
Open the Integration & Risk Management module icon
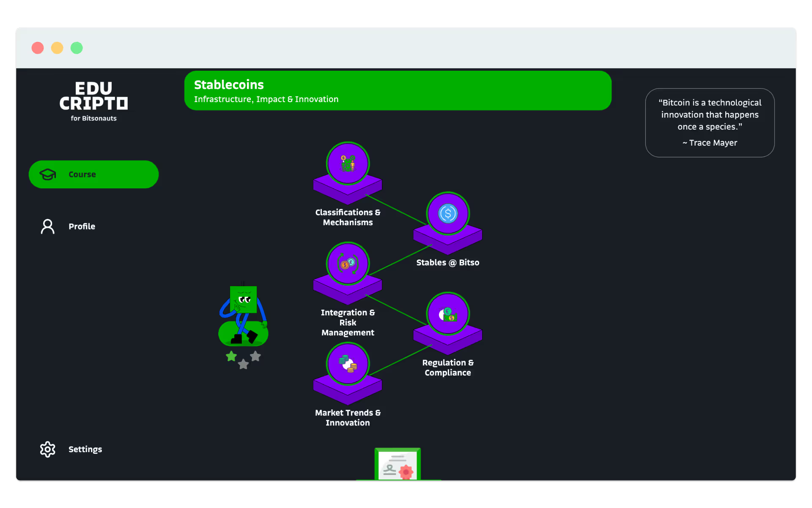[x=348, y=264]
